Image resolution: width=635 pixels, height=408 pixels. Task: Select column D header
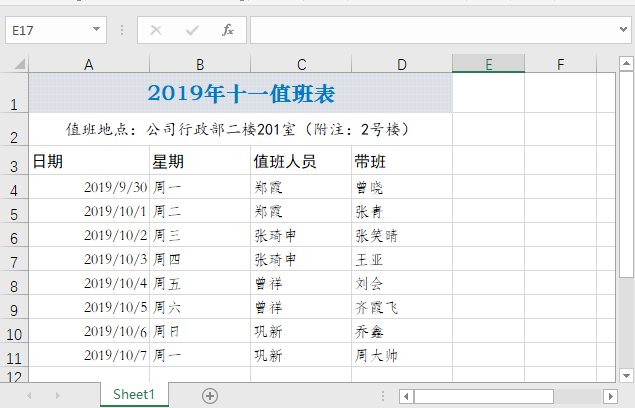[x=402, y=64]
